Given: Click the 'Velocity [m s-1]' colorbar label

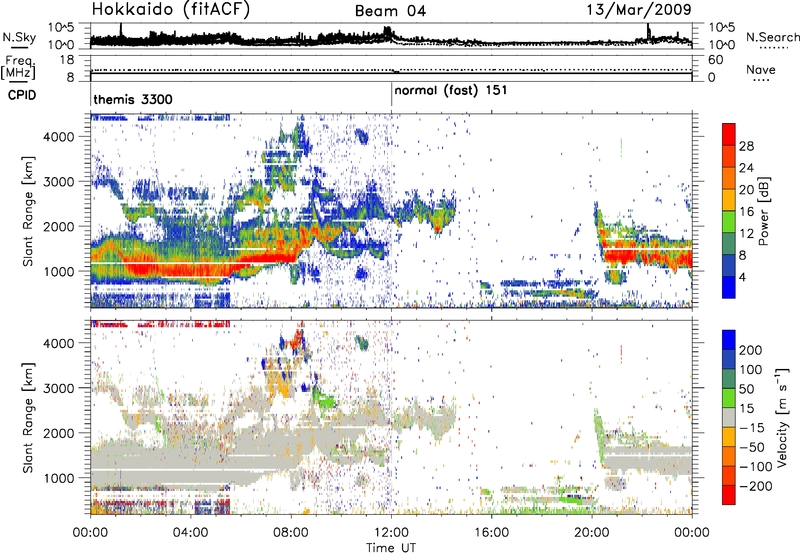Looking at the screenshot, I should [782, 417].
